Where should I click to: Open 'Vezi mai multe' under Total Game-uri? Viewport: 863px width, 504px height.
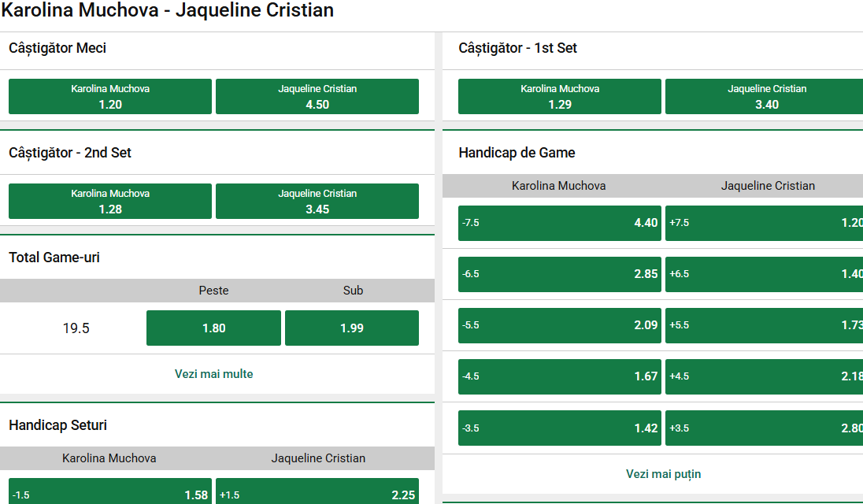pyautogui.click(x=213, y=374)
